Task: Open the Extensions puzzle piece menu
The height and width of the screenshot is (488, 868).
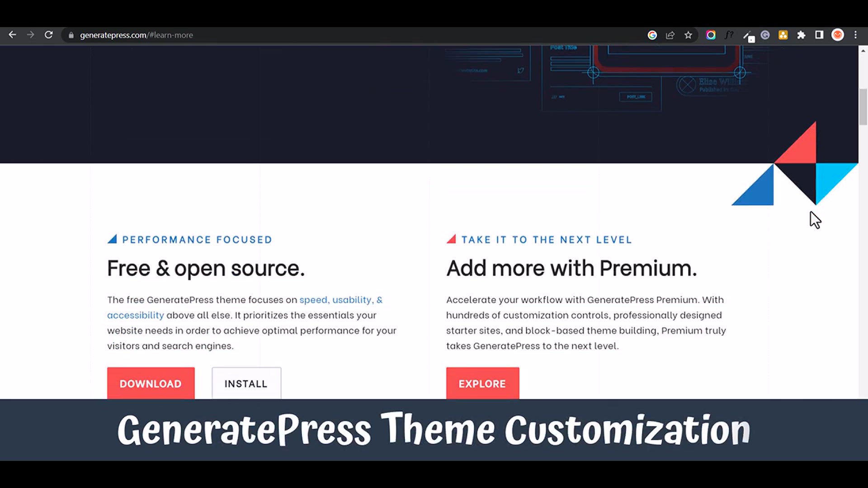Action: pyautogui.click(x=801, y=35)
